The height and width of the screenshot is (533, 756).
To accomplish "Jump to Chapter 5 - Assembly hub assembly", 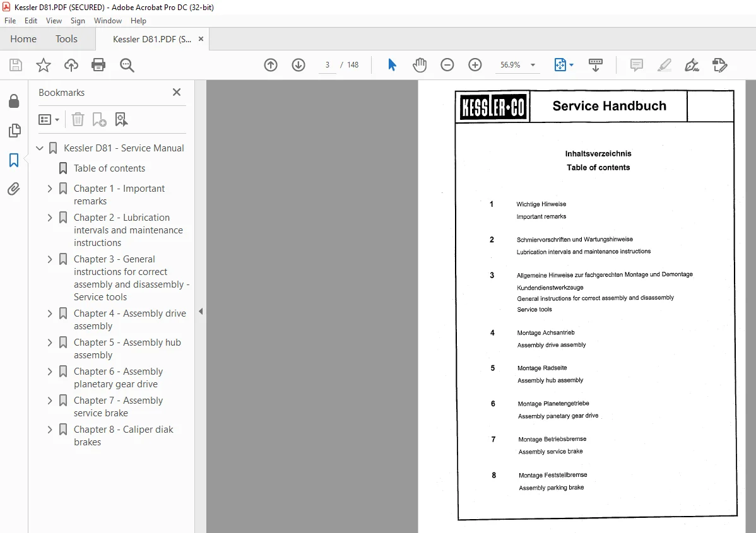I will click(x=127, y=348).
